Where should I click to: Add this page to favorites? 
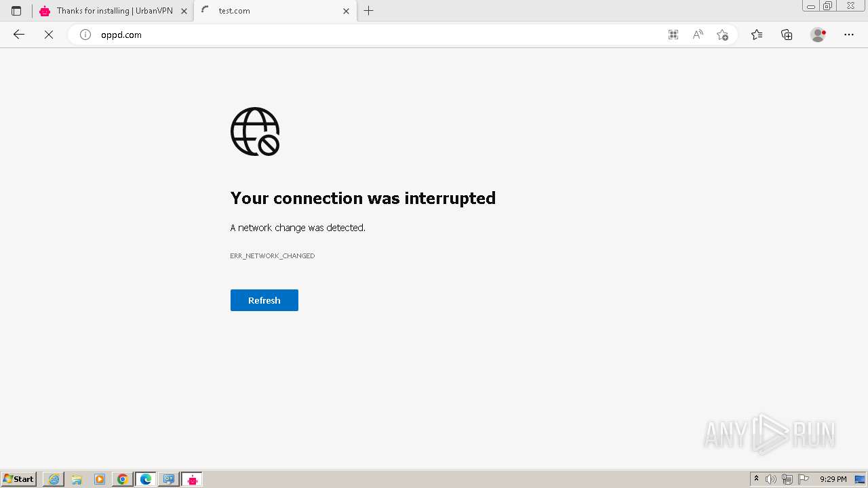(x=722, y=35)
